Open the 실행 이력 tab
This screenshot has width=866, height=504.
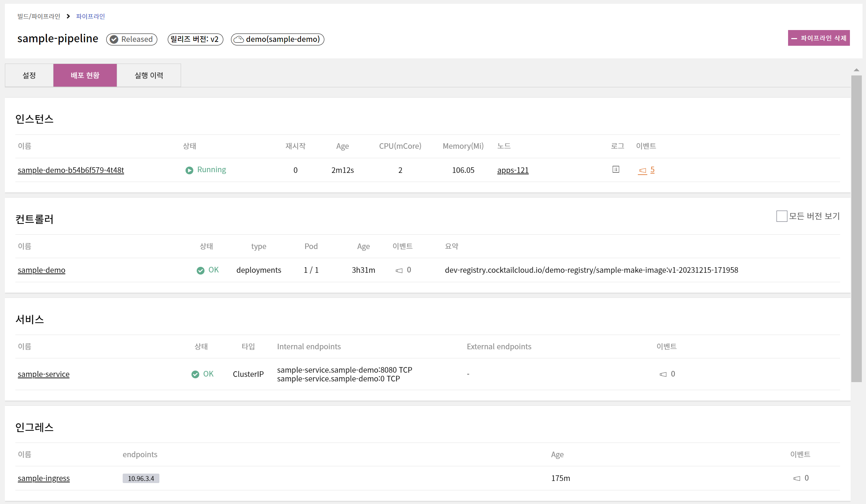coord(149,75)
